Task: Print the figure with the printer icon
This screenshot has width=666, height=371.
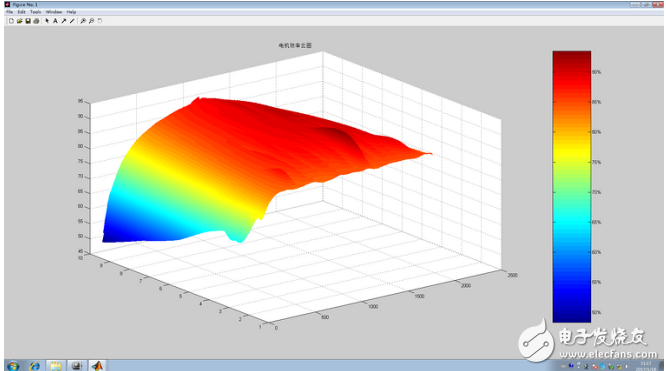Action: [x=36, y=21]
